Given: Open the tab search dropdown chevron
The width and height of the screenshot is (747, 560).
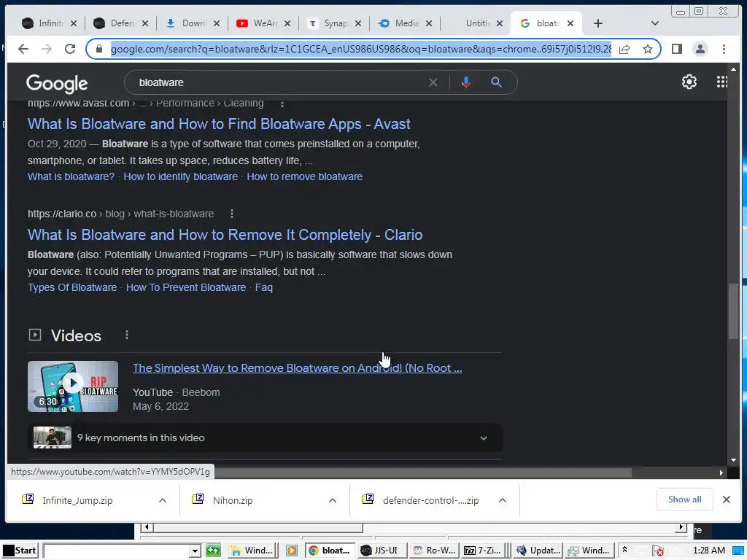Looking at the screenshot, I should [654, 23].
